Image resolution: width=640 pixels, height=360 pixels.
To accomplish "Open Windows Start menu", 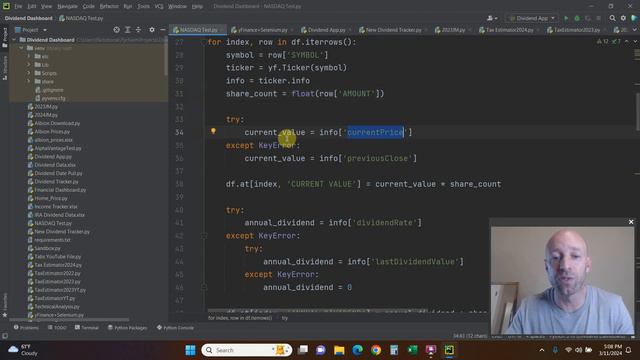I will tap(190, 350).
